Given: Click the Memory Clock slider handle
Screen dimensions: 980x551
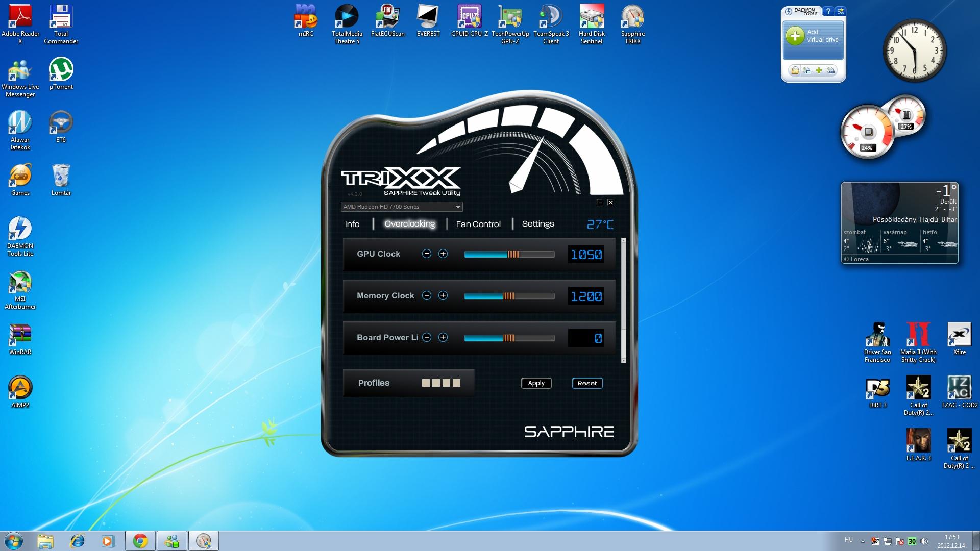Looking at the screenshot, I should pos(509,296).
